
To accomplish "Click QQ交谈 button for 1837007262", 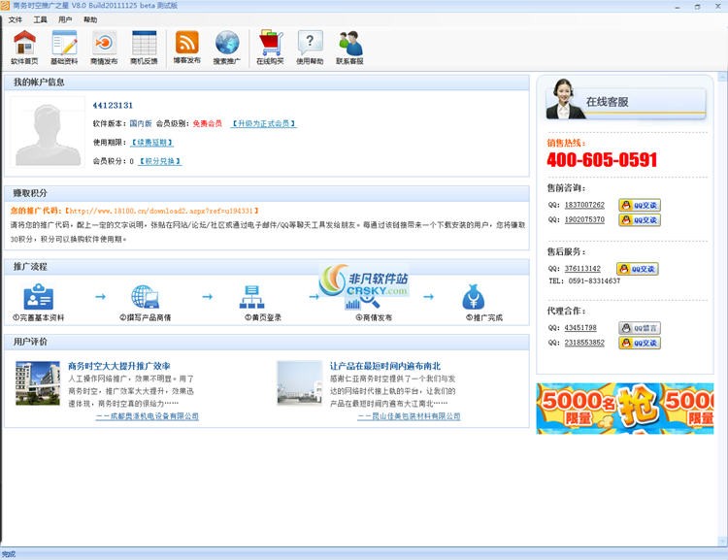I will [640, 205].
